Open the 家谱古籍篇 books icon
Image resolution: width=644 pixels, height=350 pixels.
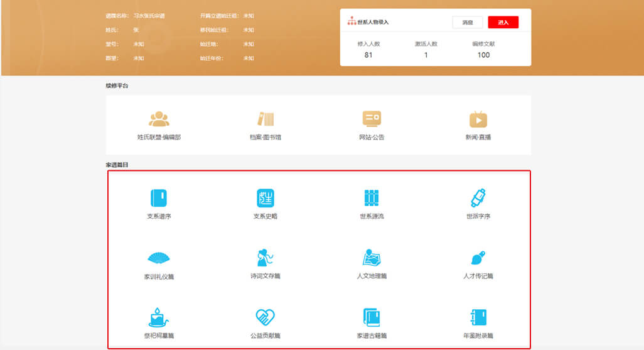point(372,317)
